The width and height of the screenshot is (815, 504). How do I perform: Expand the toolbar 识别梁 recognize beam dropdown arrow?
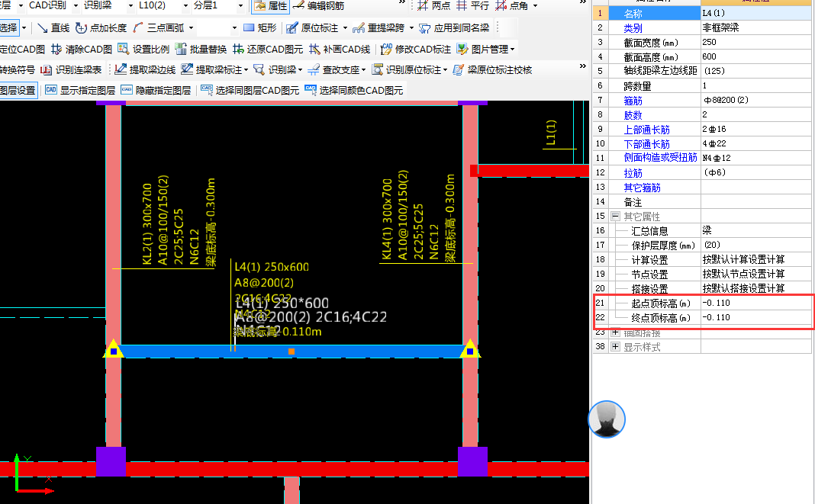300,70
